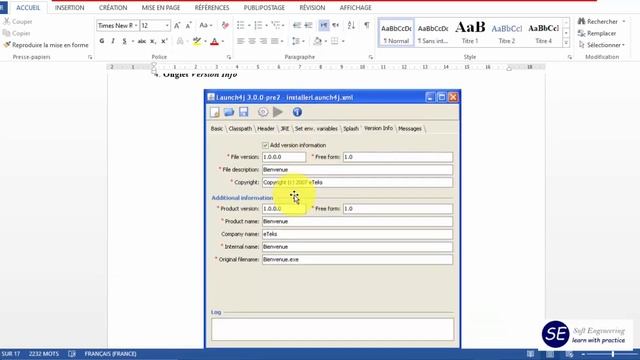Apply bold (G) formatting in the ribbon
640x360 pixels.
click(102, 41)
